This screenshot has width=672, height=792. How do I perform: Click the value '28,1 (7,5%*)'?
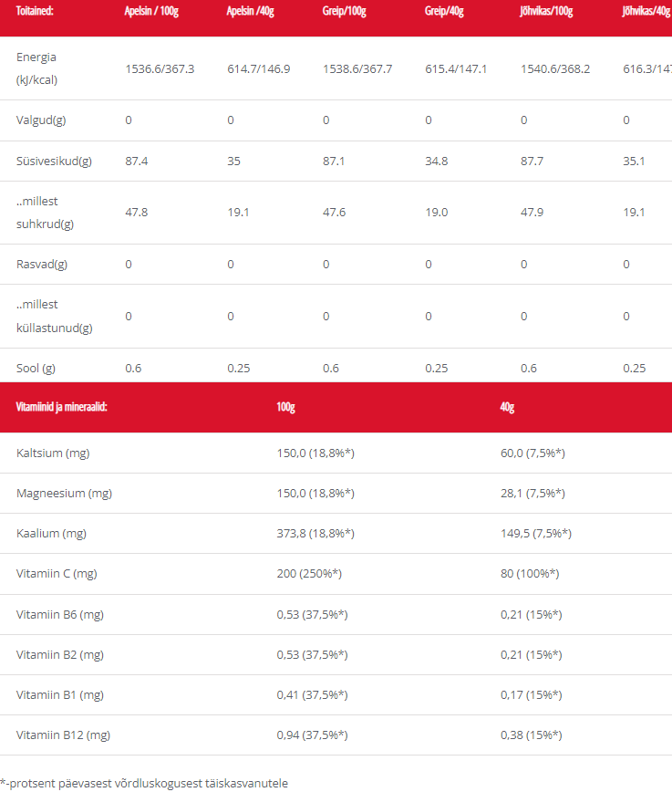coord(532,494)
